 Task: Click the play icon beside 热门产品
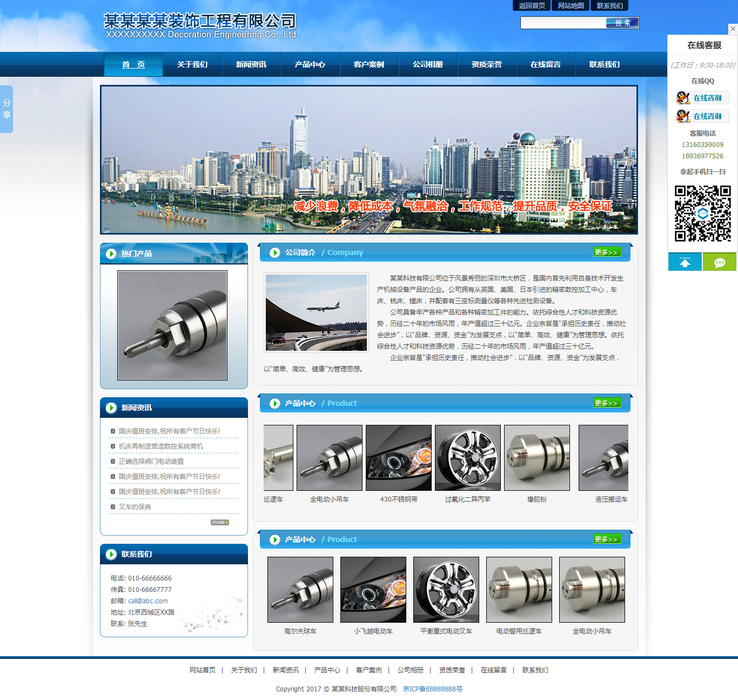coord(111,254)
